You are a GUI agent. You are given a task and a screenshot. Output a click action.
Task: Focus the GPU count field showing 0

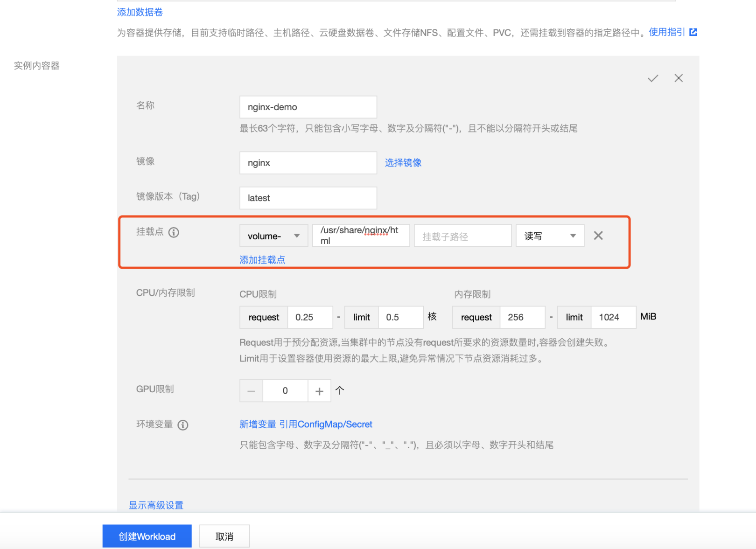tap(285, 391)
